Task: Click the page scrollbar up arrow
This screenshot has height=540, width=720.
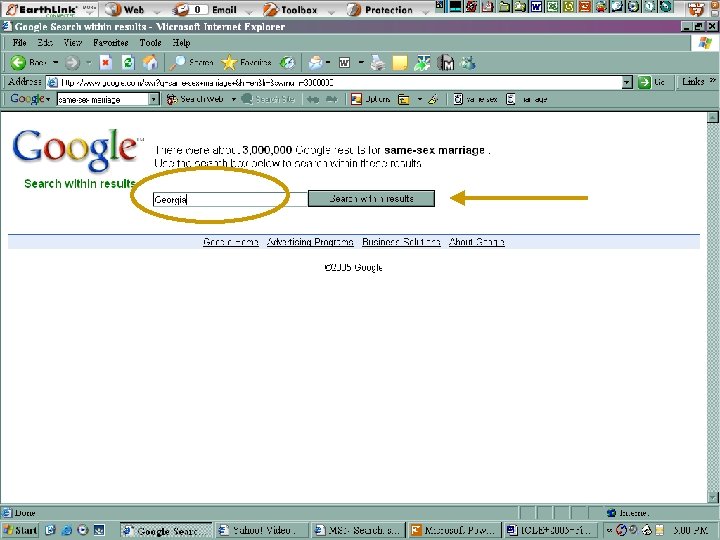Action: click(x=713, y=118)
